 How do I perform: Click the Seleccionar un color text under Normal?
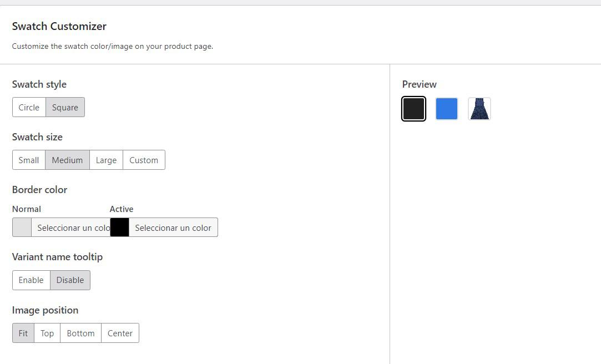(72, 227)
